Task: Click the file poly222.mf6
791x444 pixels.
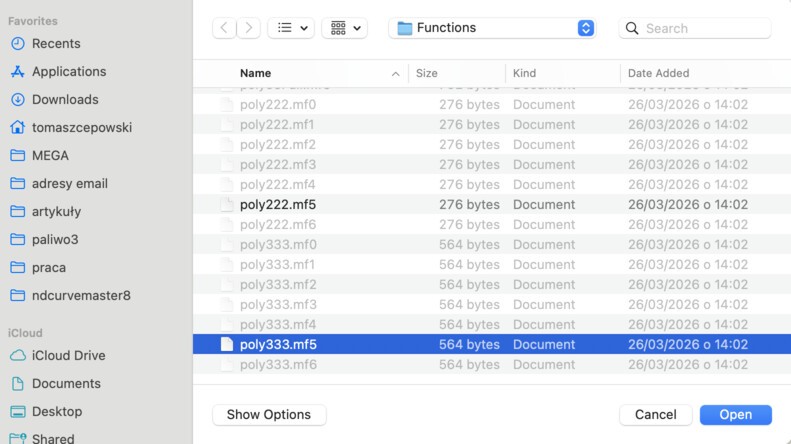Action: pos(492,225)
